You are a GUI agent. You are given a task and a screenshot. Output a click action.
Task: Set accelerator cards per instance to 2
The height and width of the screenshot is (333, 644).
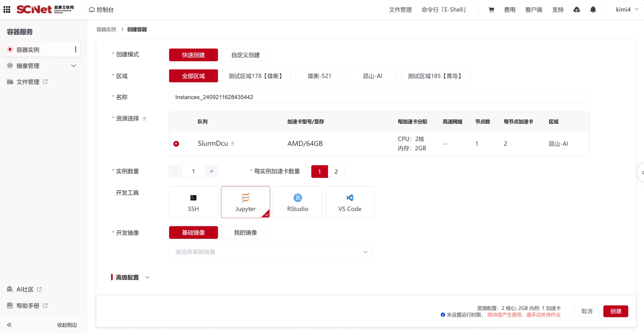336,172
